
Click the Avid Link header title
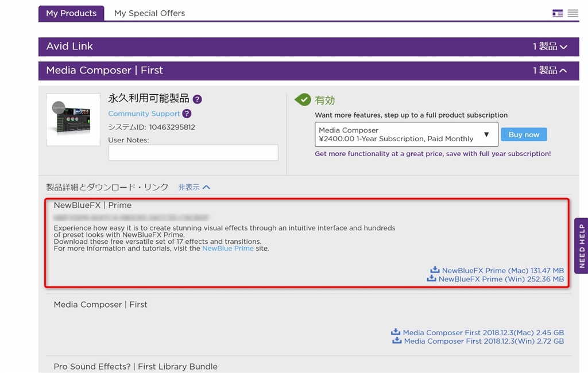69,46
